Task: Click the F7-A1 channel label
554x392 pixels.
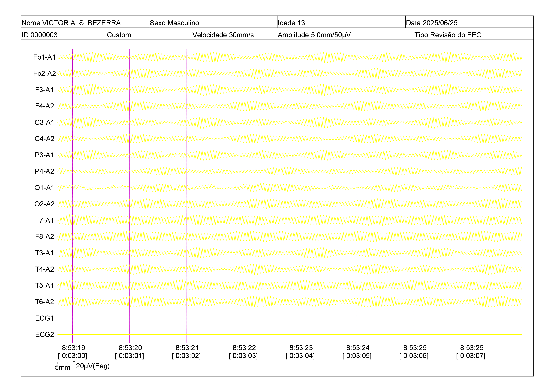Action: (44, 220)
